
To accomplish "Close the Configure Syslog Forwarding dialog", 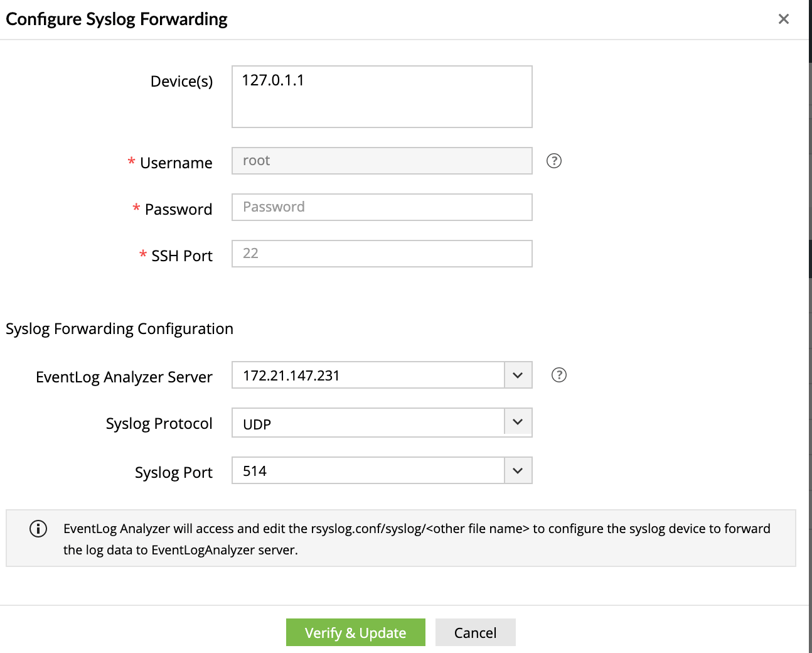I will [x=783, y=19].
